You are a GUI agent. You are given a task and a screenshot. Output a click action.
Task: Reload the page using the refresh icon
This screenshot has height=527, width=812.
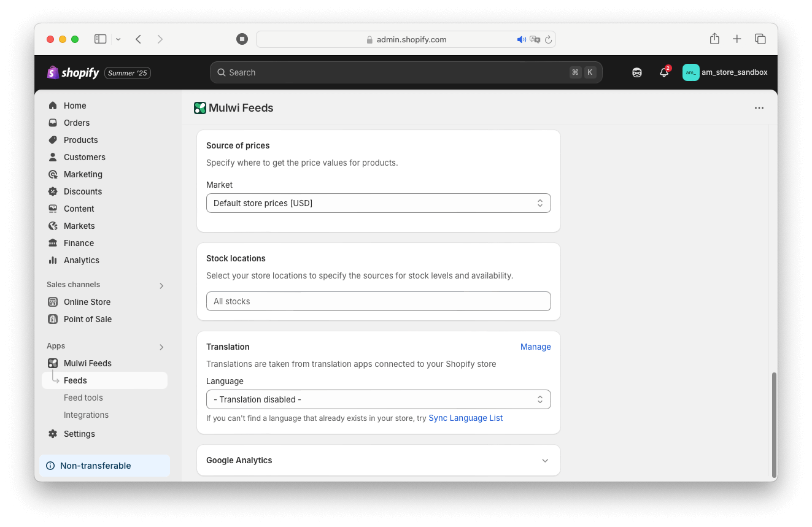coord(549,39)
